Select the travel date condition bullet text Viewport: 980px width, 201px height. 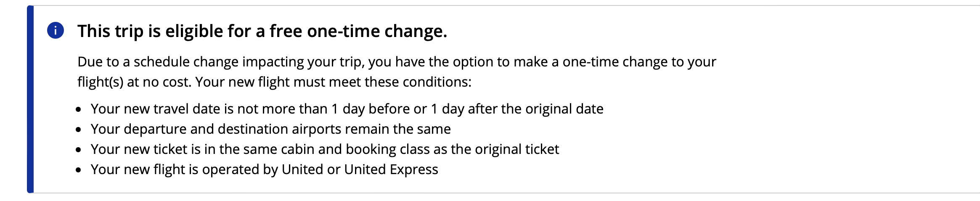(x=347, y=109)
